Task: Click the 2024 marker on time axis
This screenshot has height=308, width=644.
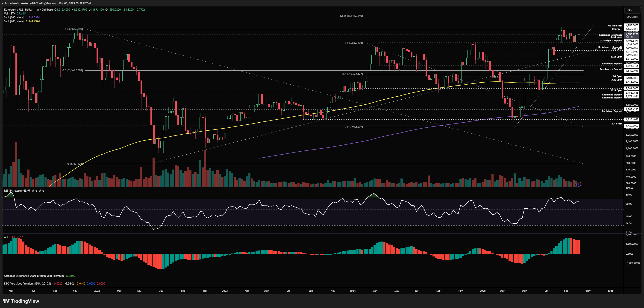Action: click(353, 291)
